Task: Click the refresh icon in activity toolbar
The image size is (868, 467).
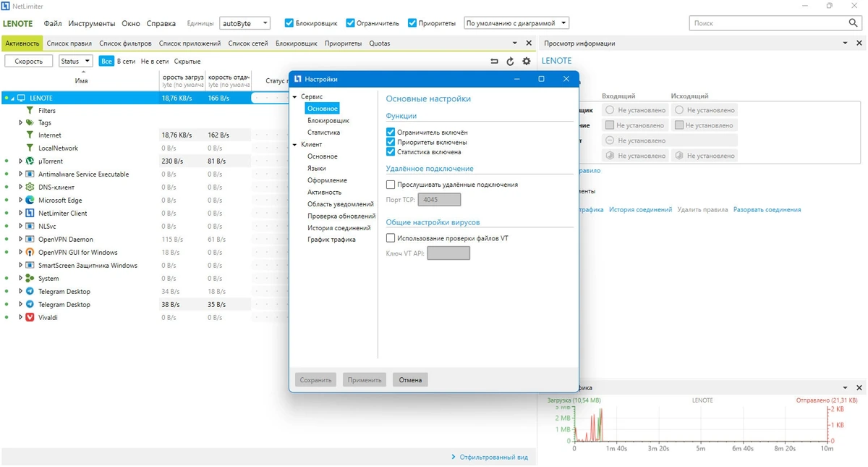Action: coord(510,62)
